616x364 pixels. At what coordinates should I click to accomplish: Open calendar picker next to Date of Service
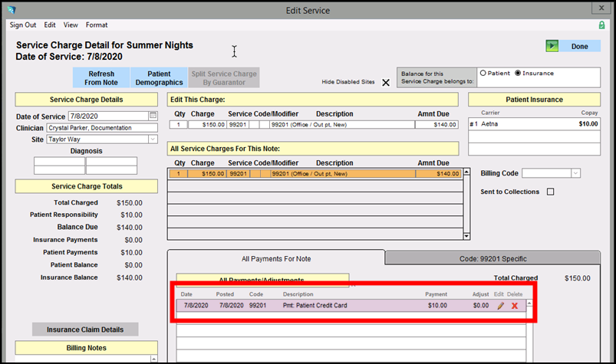(153, 116)
